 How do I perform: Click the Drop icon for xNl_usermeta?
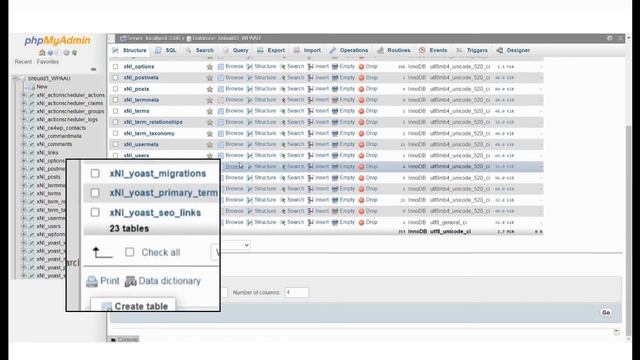tap(361, 144)
